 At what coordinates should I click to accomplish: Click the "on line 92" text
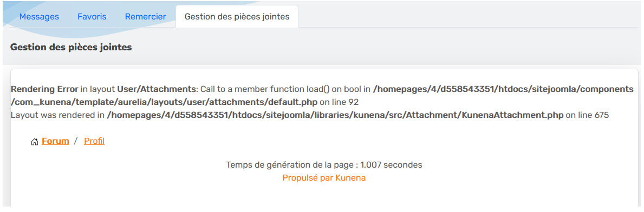coord(339,103)
